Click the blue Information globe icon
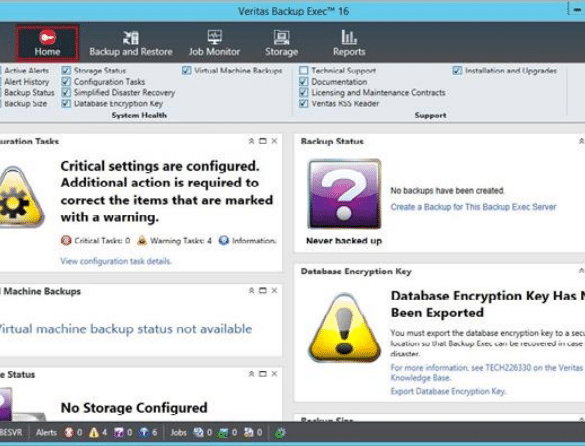The image size is (585, 446). (x=223, y=240)
